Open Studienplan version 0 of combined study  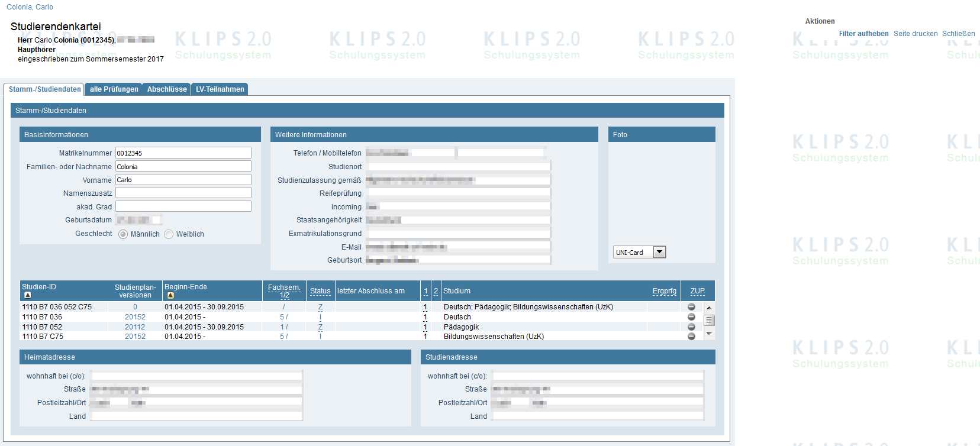point(135,307)
